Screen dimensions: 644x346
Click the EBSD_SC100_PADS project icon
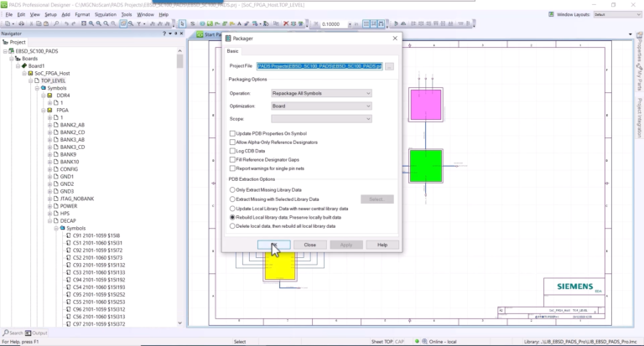coord(12,51)
